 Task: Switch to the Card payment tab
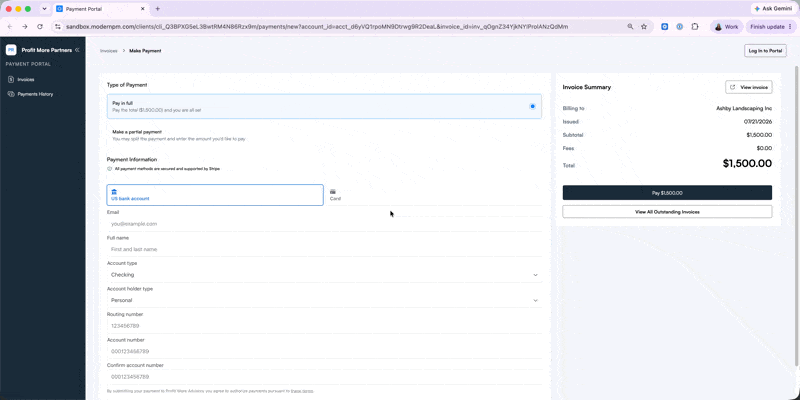pyautogui.click(x=434, y=195)
